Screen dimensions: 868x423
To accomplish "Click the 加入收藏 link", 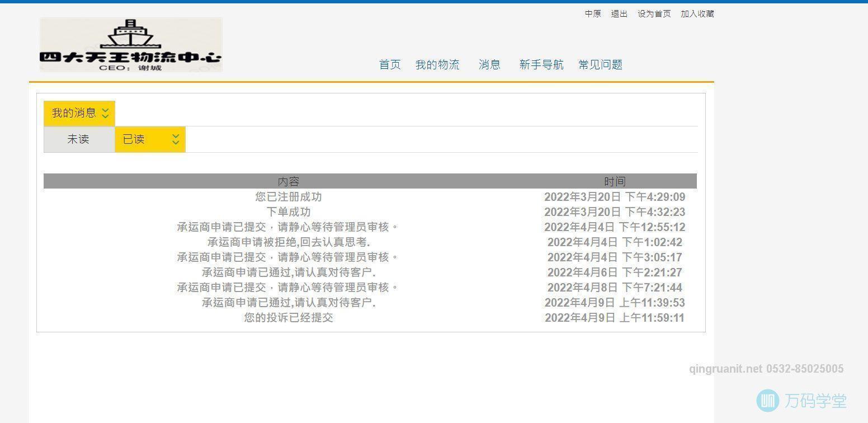I will tap(697, 14).
